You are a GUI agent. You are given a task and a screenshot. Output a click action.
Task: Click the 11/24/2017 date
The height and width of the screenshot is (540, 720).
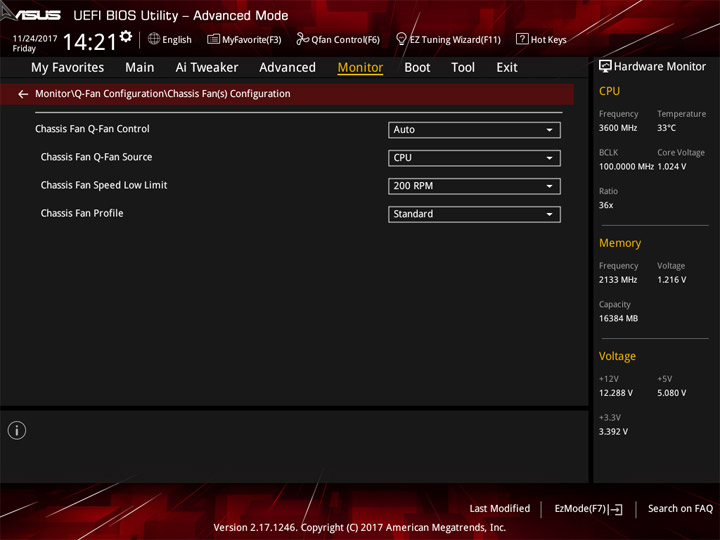click(35, 39)
